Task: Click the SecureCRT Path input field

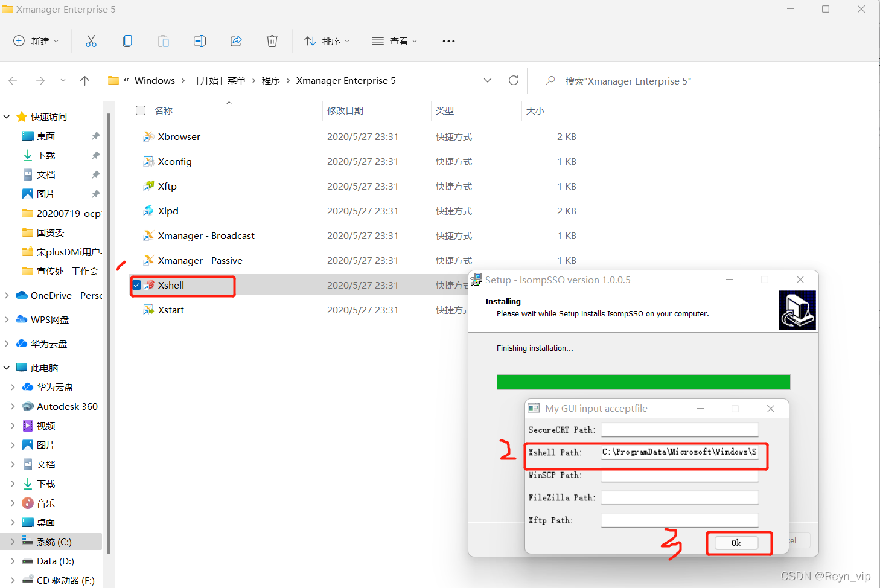Action: 680,429
